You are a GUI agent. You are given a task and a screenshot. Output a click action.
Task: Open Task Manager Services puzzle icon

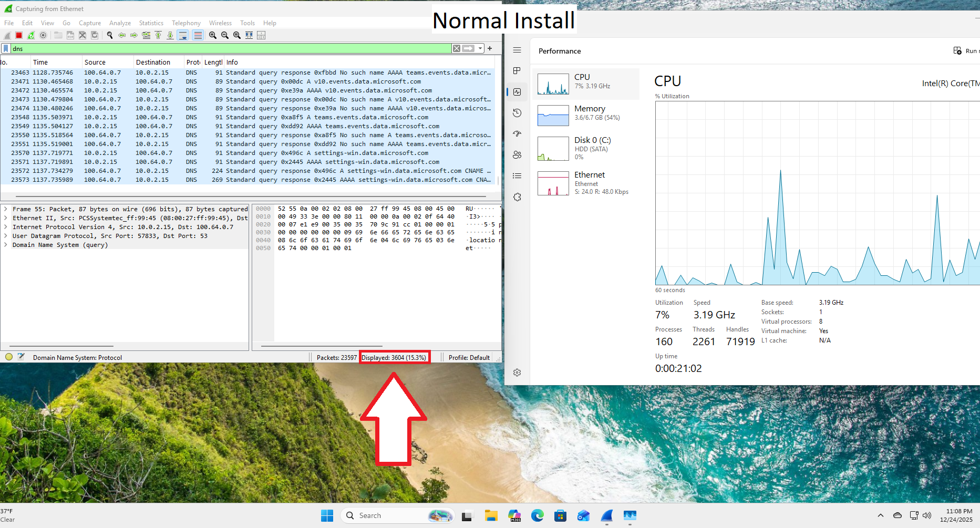tap(517, 197)
